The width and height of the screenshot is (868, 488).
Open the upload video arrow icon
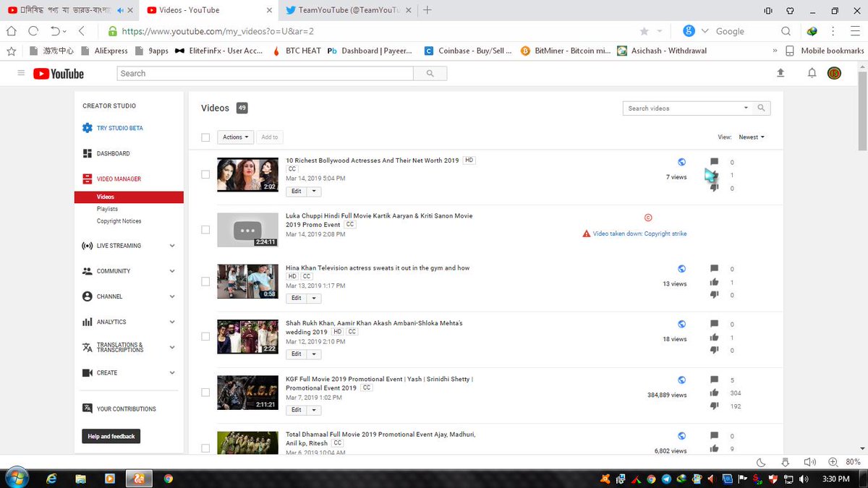point(780,73)
